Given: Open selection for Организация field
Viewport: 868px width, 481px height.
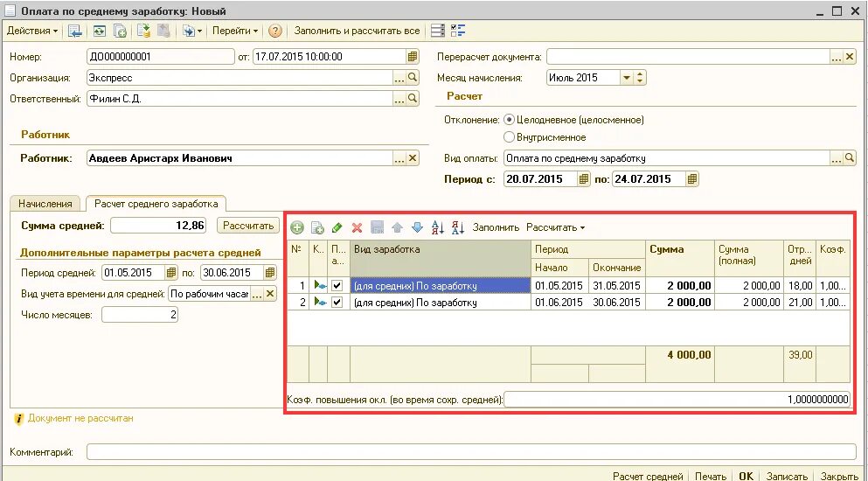Looking at the screenshot, I should (x=399, y=78).
